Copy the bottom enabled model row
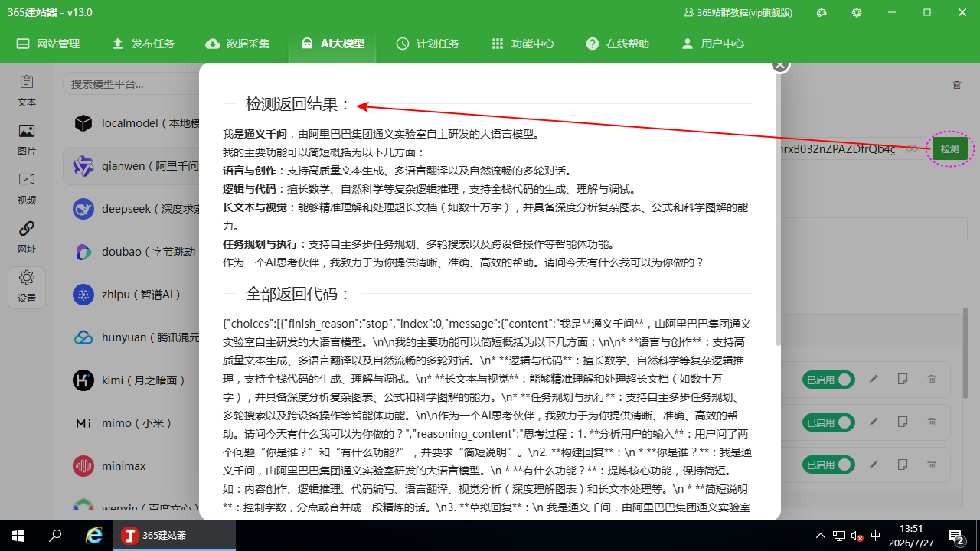 point(903,464)
